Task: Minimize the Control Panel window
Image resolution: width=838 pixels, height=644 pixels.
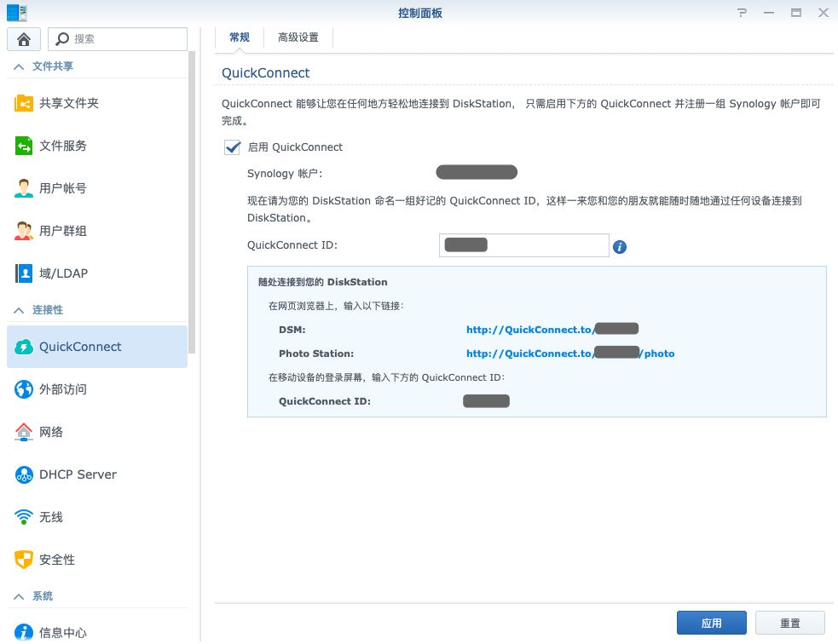Action: point(769,12)
